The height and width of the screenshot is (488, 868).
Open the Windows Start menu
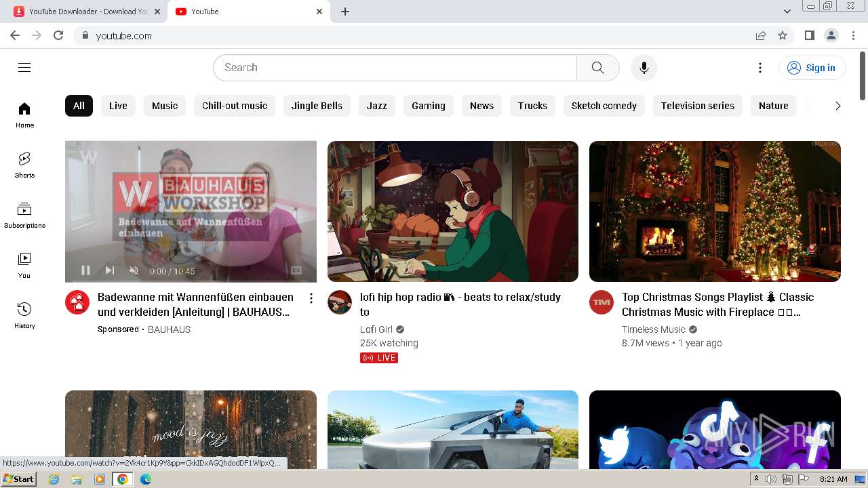(x=18, y=479)
